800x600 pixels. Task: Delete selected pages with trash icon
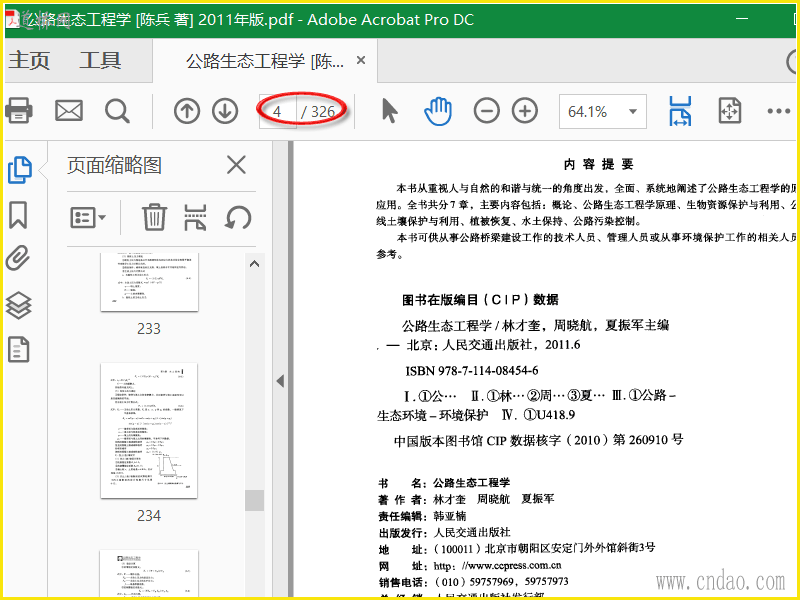(x=154, y=217)
